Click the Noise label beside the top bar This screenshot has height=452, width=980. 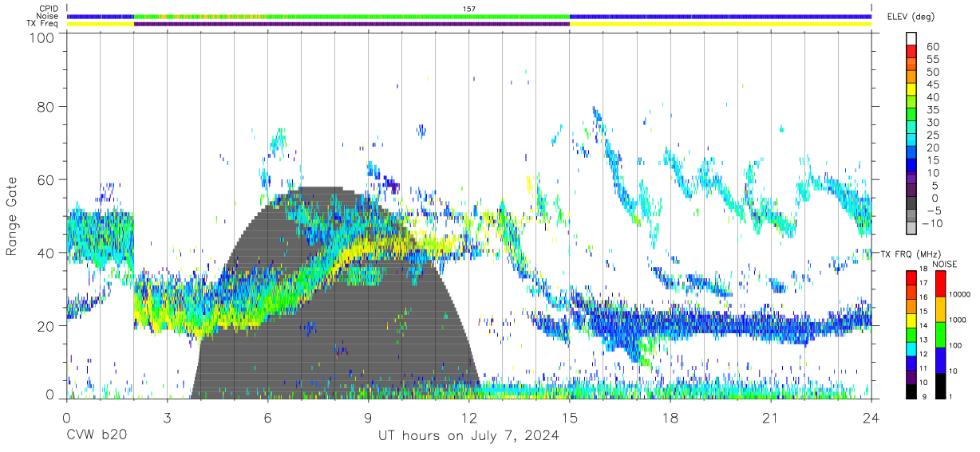click(48, 16)
